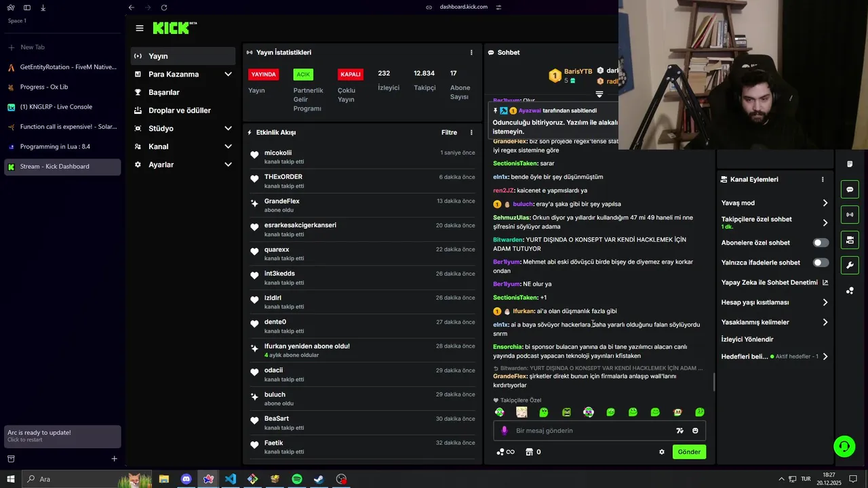
Task: Click the KICK logo
Action: [x=174, y=28]
